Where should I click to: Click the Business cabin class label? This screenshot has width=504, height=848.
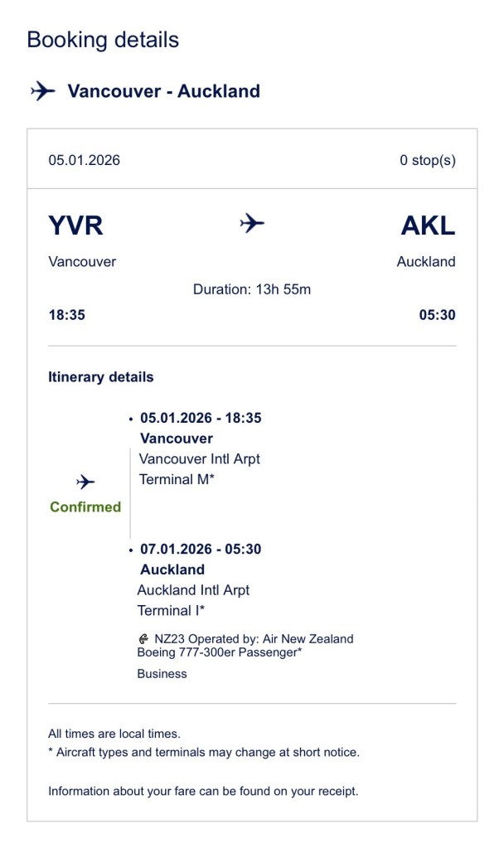(162, 674)
